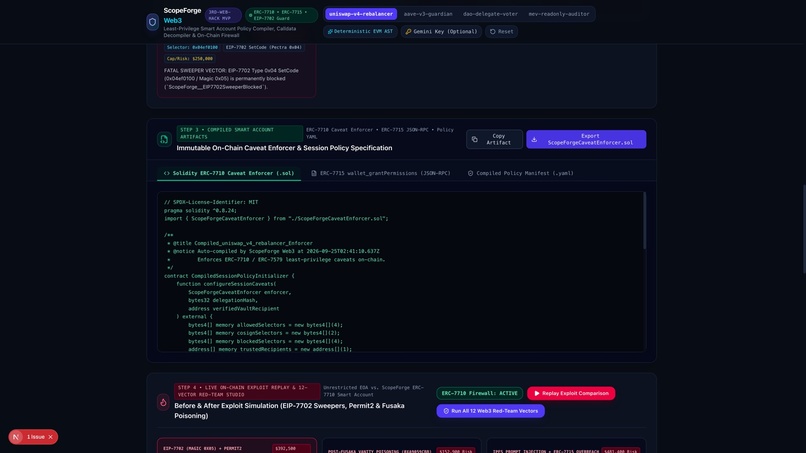Click the contract CompiledSessionPolicyInitializer line
Image resolution: width=806 pixels, height=453 pixels.
coord(229,276)
